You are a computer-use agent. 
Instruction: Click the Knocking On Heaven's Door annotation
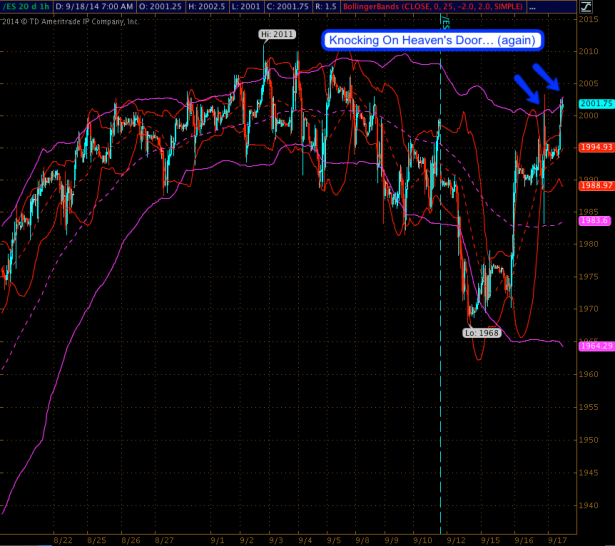(x=432, y=40)
